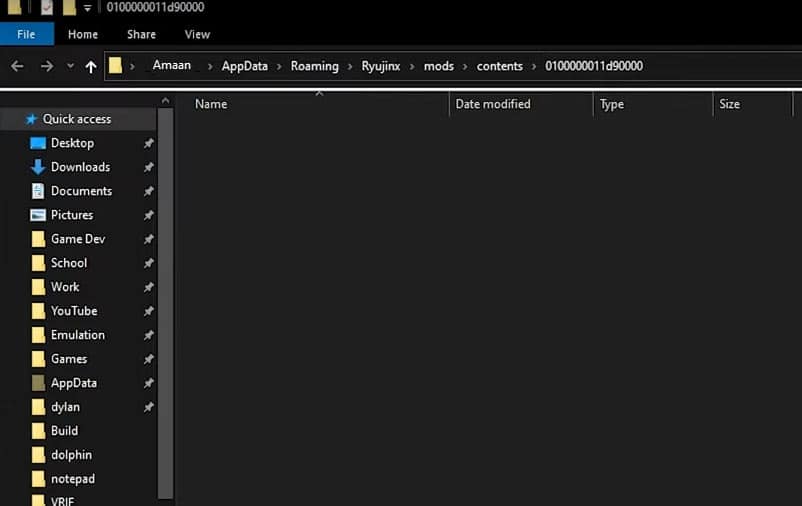Go up one folder level arrow
The width and height of the screenshot is (802, 506).
coord(91,66)
